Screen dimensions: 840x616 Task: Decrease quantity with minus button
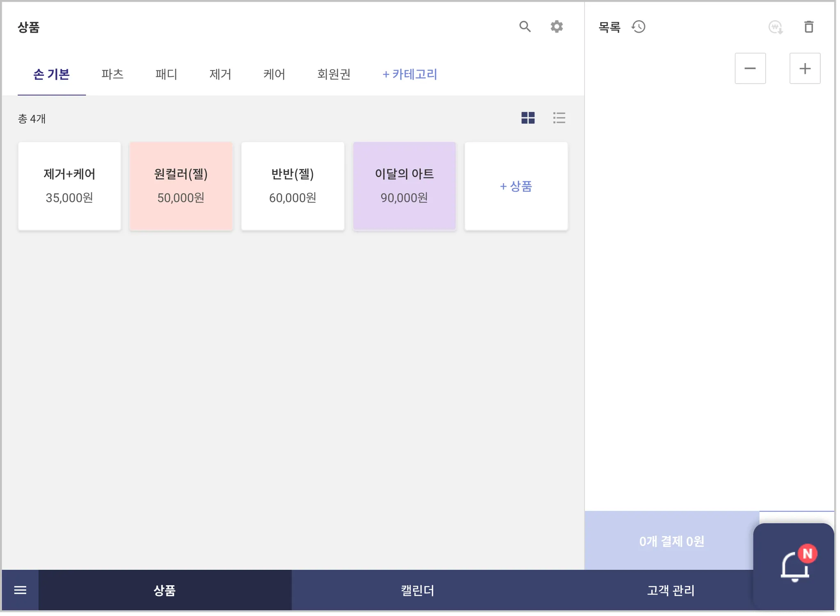pyautogui.click(x=750, y=68)
